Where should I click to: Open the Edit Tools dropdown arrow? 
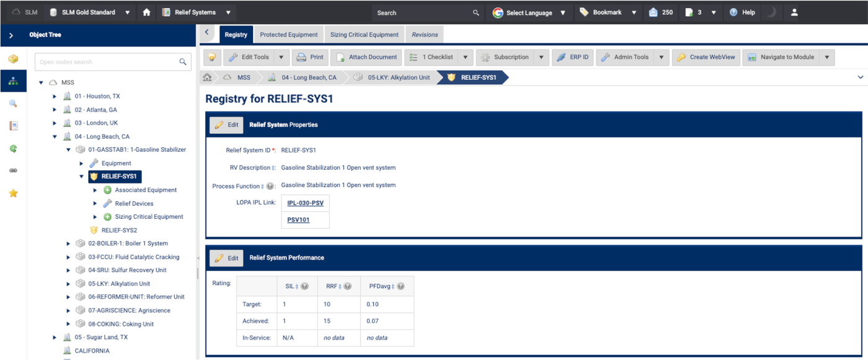pyautogui.click(x=281, y=57)
